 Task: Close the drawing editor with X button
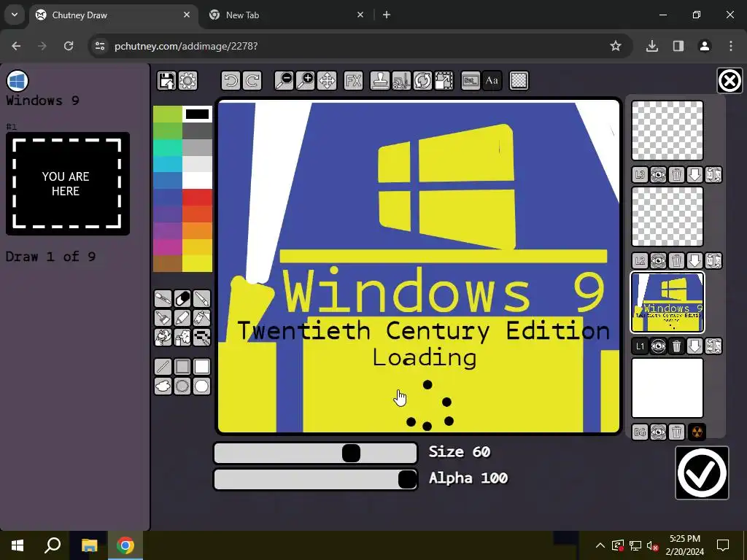click(x=729, y=80)
